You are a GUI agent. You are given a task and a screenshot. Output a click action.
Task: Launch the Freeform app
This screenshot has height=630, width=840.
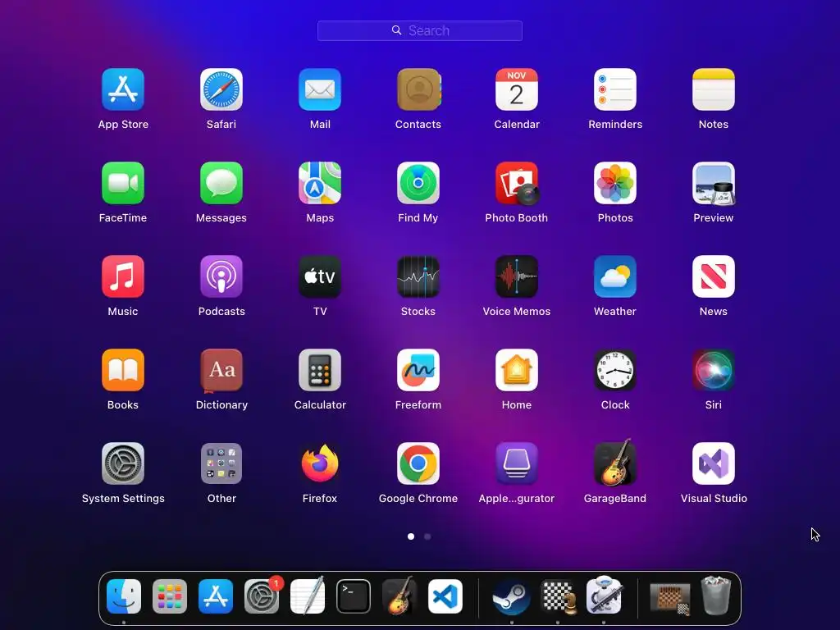coord(418,370)
